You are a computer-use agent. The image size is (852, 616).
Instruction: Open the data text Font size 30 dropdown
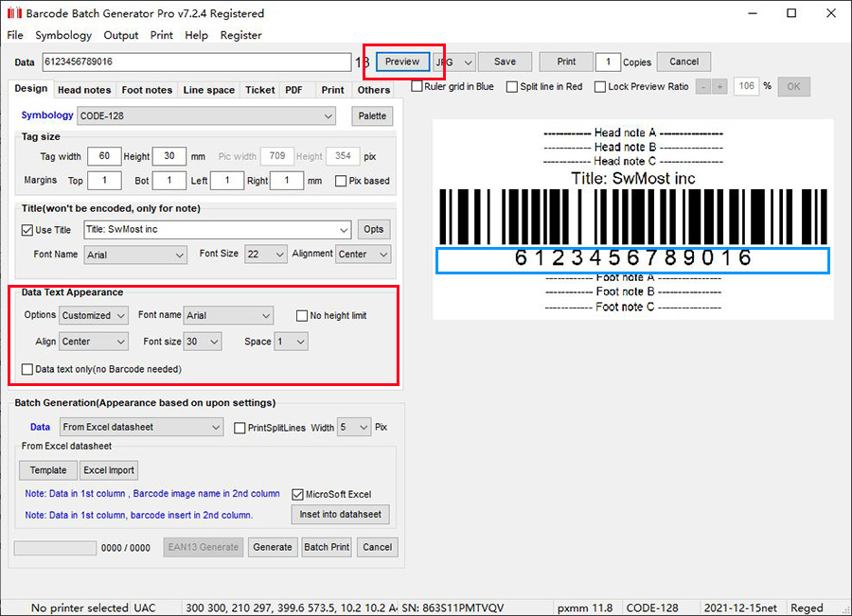[x=203, y=342]
